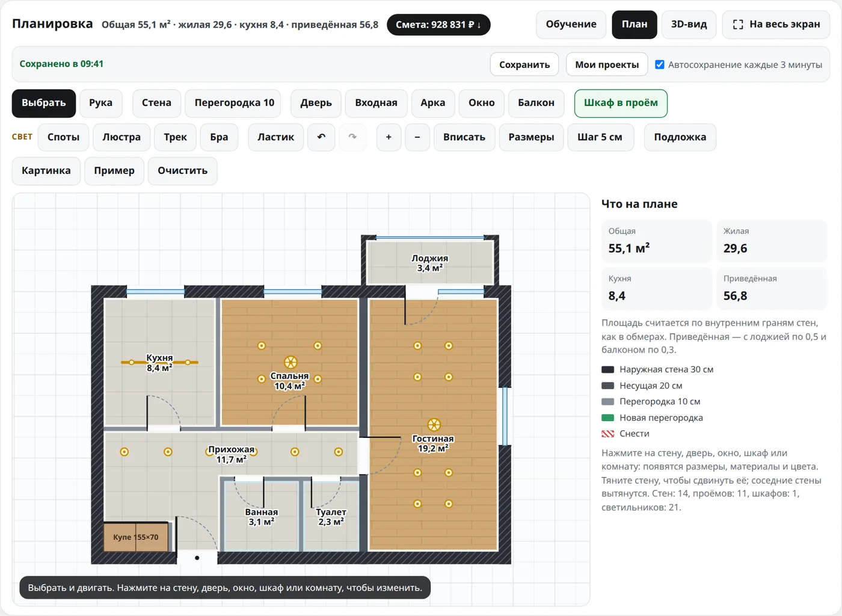
Task: Click the Подложка button
Action: pos(680,137)
